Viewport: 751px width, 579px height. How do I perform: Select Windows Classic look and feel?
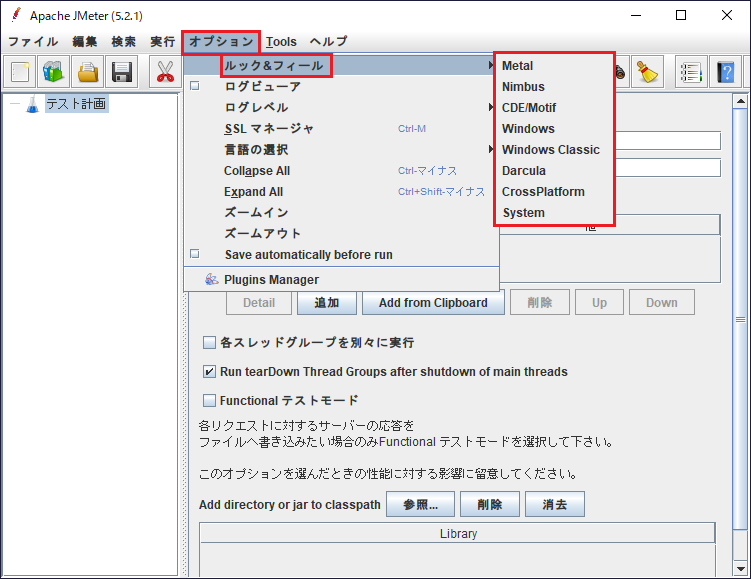click(x=554, y=150)
